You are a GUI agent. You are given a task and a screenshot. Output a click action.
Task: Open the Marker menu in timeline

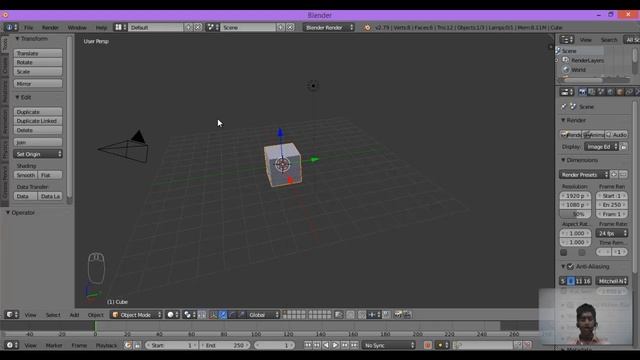tap(54, 345)
